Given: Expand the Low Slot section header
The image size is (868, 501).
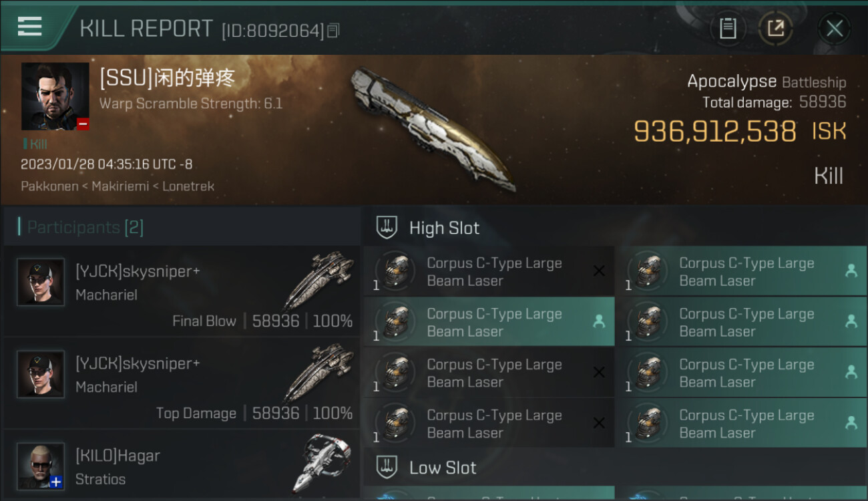Looking at the screenshot, I should click(x=614, y=467).
